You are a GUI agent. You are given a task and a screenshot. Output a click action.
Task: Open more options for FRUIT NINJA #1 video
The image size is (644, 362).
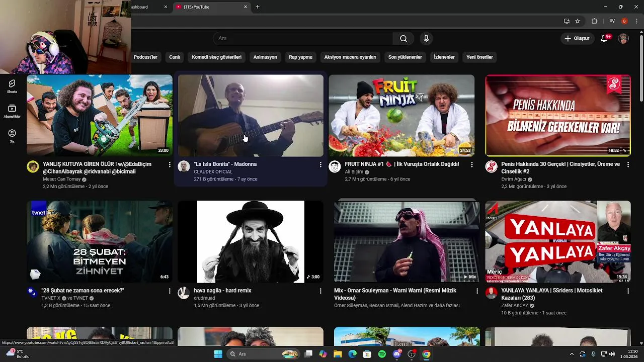(471, 164)
